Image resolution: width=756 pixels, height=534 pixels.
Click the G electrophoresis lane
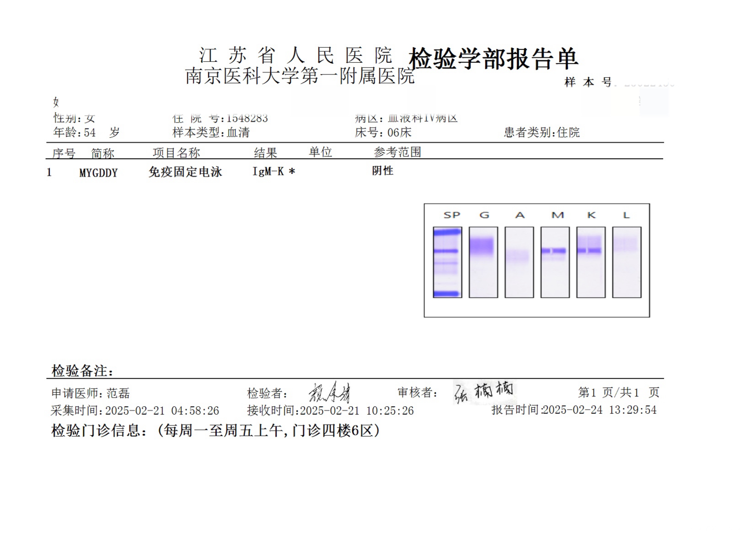[483, 262]
